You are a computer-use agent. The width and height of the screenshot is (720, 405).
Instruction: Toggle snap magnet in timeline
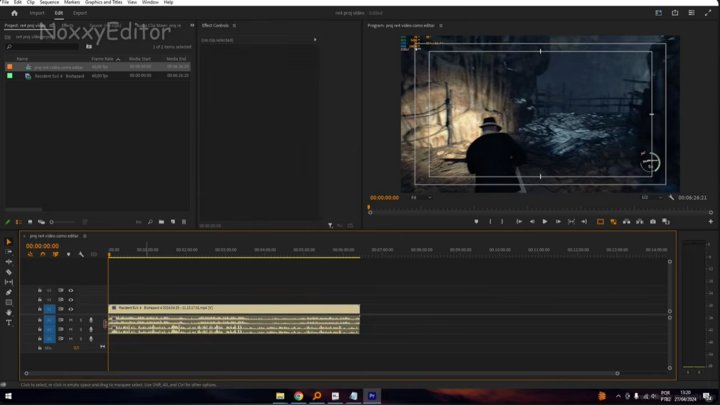click(43, 254)
